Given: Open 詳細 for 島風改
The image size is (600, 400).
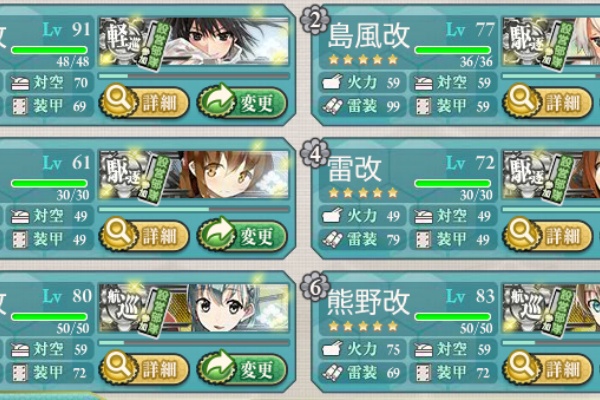Looking at the screenshot, I should click(x=548, y=102).
